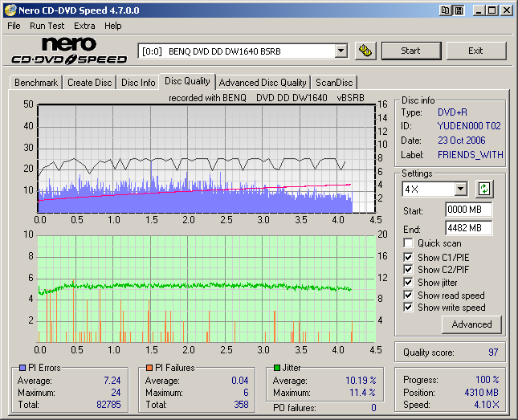Go to Advanced Disc Quality tab
The height and width of the screenshot is (420, 518).
pos(263,83)
